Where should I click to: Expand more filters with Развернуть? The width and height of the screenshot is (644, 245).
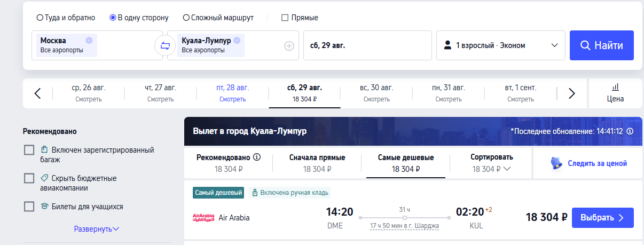(x=97, y=229)
